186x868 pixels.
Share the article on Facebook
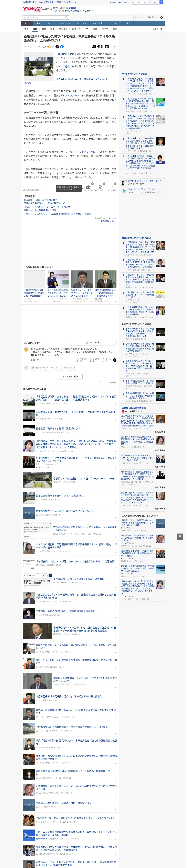coord(62,47)
